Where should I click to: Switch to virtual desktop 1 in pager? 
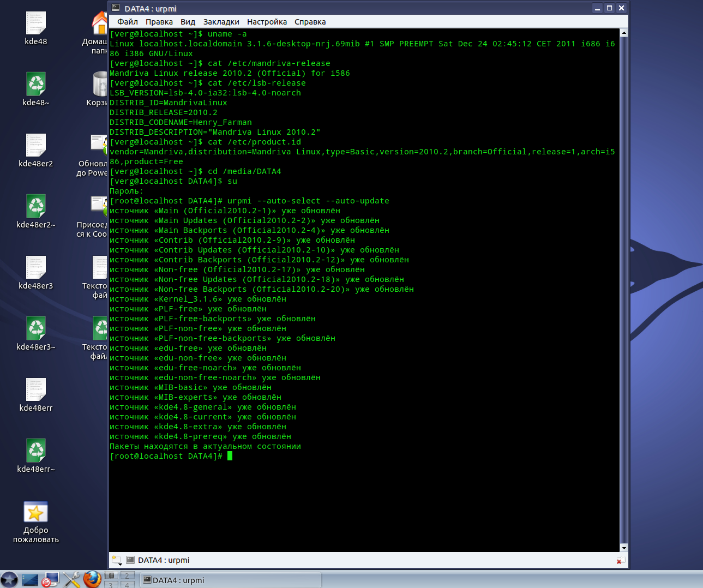(111, 575)
